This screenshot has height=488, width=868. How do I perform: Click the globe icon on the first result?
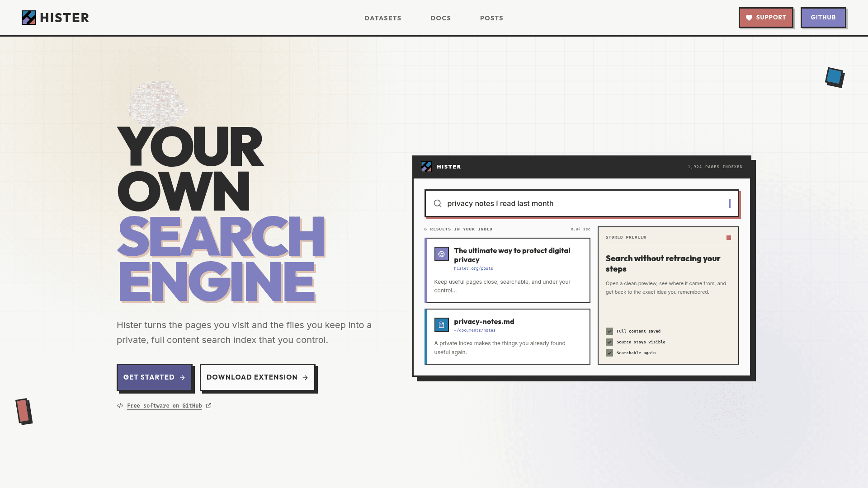[442, 254]
